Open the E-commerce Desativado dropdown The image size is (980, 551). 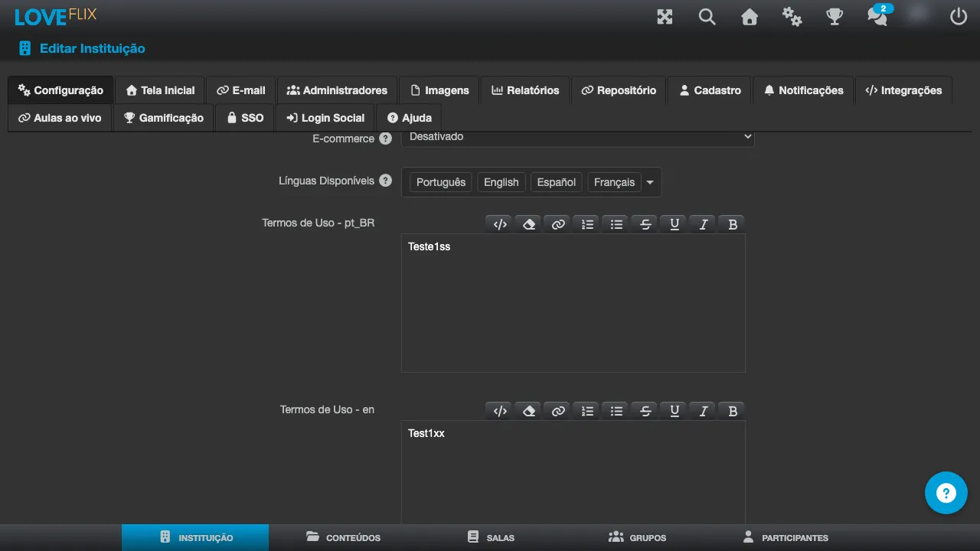578,138
